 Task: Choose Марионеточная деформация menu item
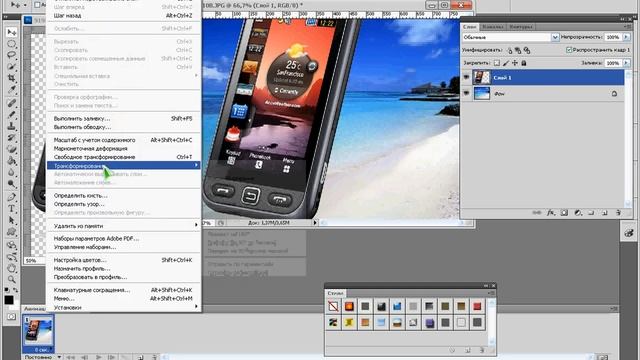123,148
